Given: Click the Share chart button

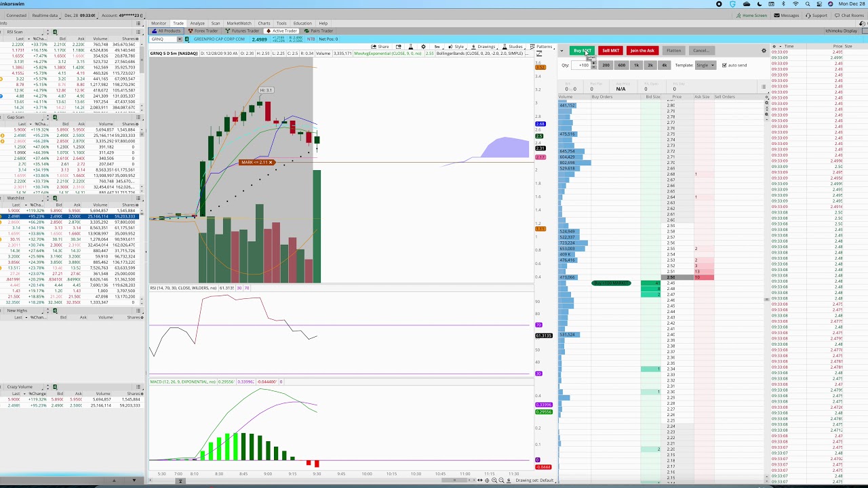Looking at the screenshot, I should pyautogui.click(x=380, y=47).
